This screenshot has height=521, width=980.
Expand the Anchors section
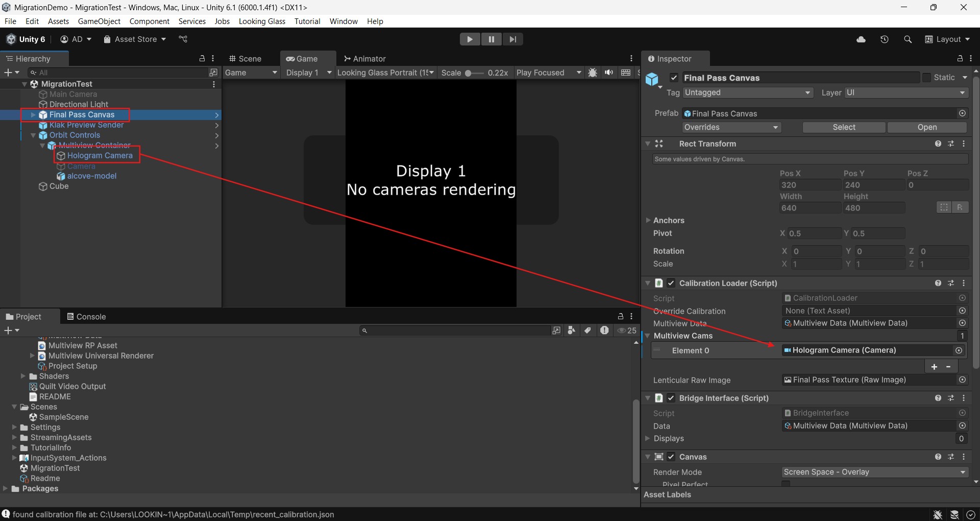(x=648, y=220)
